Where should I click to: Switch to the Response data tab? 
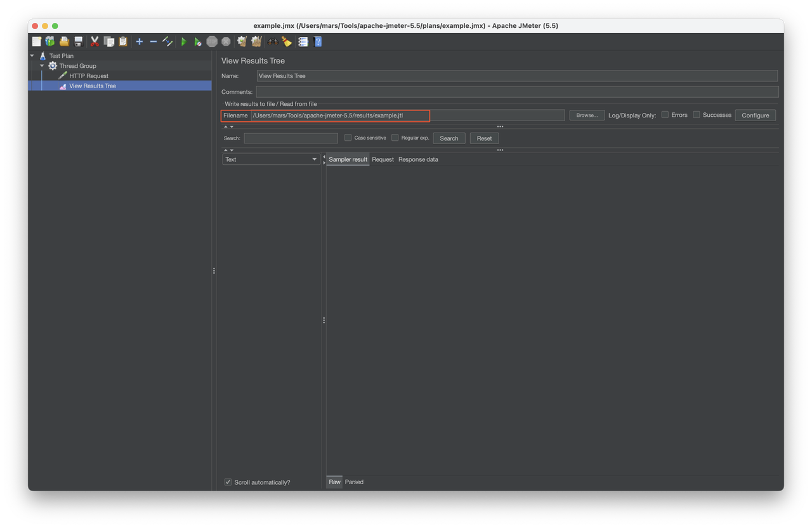418,159
